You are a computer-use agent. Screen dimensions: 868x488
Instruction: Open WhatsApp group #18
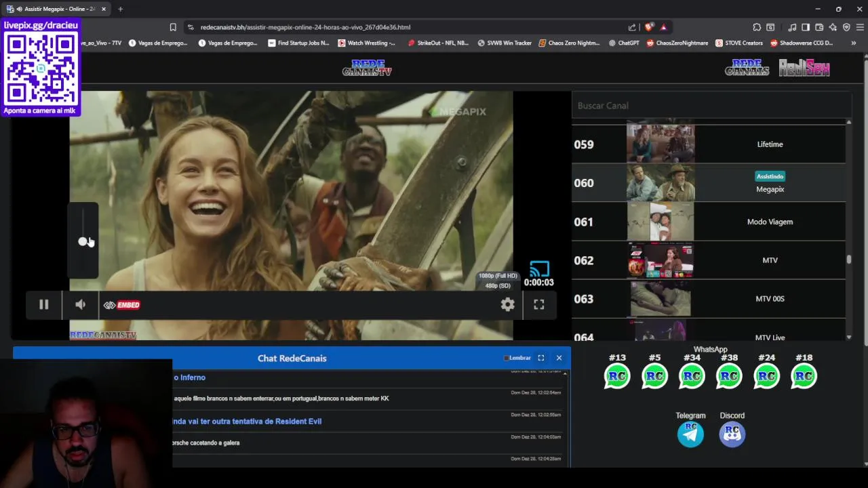coord(804,376)
